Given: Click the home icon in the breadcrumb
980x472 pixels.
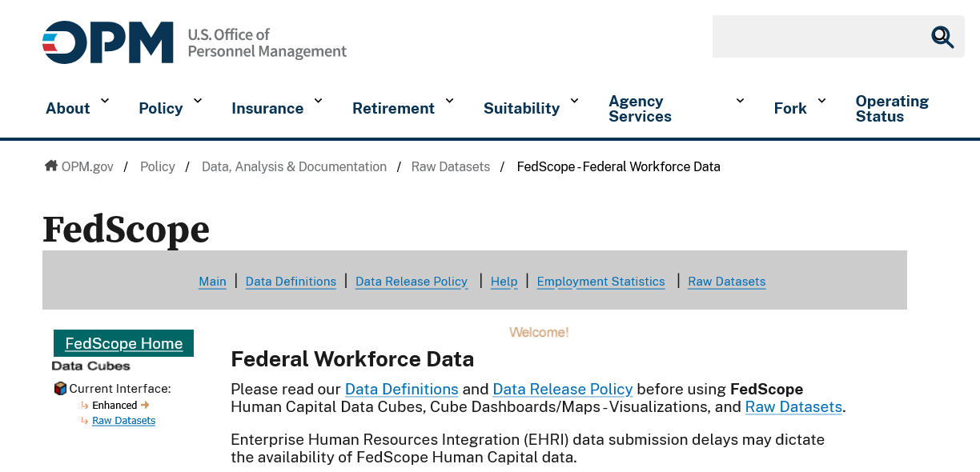Looking at the screenshot, I should 51,166.
